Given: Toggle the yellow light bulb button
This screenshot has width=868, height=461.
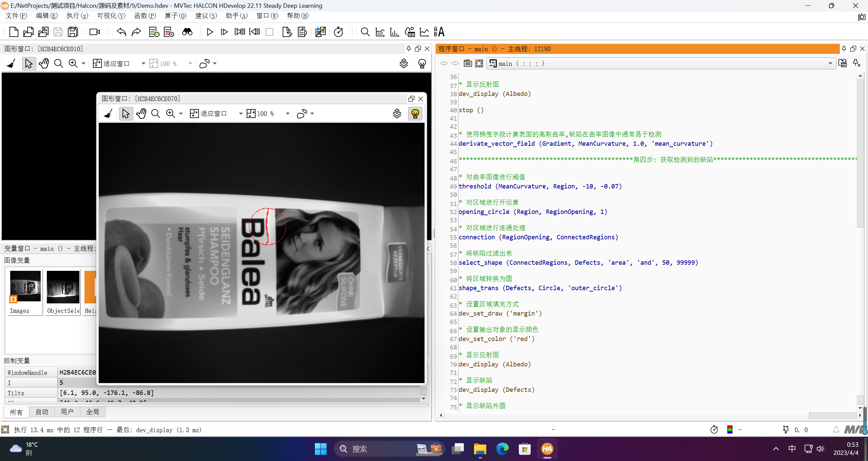Looking at the screenshot, I should (415, 114).
